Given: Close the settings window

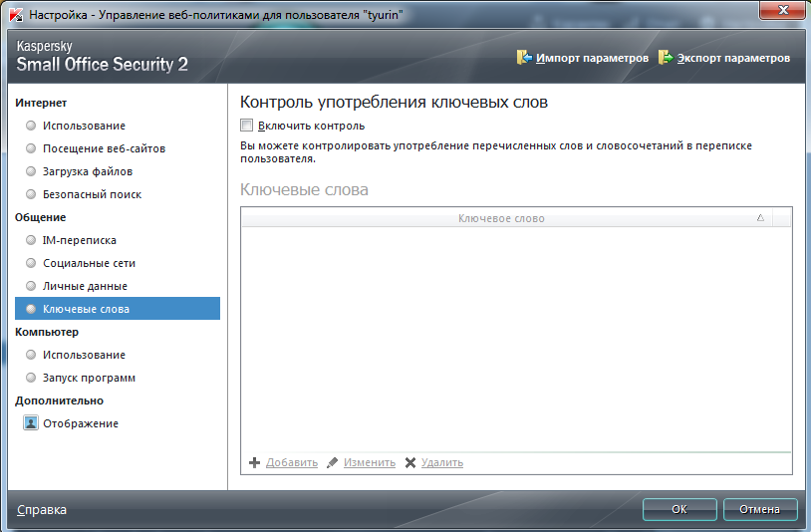Looking at the screenshot, I should tap(782, 10).
